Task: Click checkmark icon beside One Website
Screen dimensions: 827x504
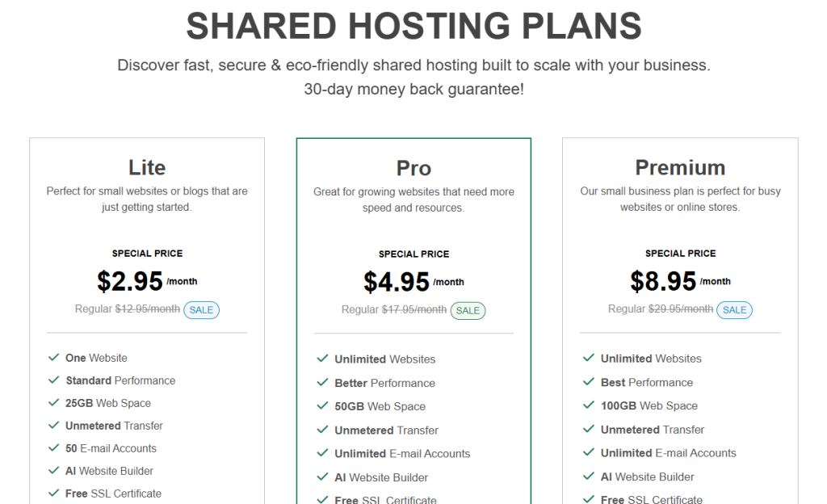Action: (54, 358)
